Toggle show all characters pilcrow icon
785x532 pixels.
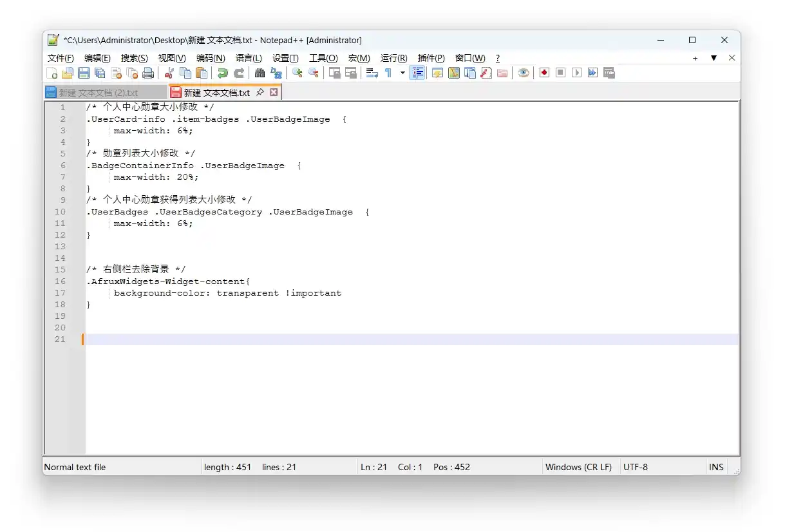point(388,73)
